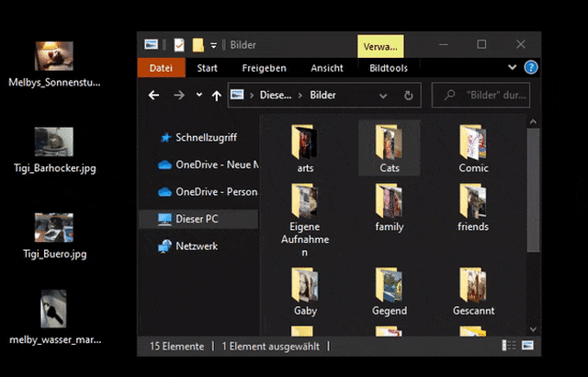Click the New Folder icon in title bar
Image resolution: width=588 pixels, height=377 pixels.
[198, 45]
